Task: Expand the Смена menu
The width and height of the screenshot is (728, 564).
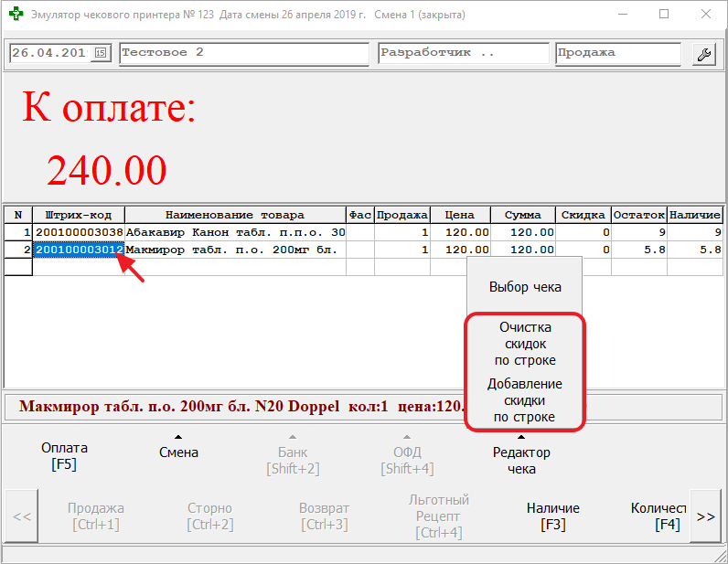Action: click(x=178, y=452)
